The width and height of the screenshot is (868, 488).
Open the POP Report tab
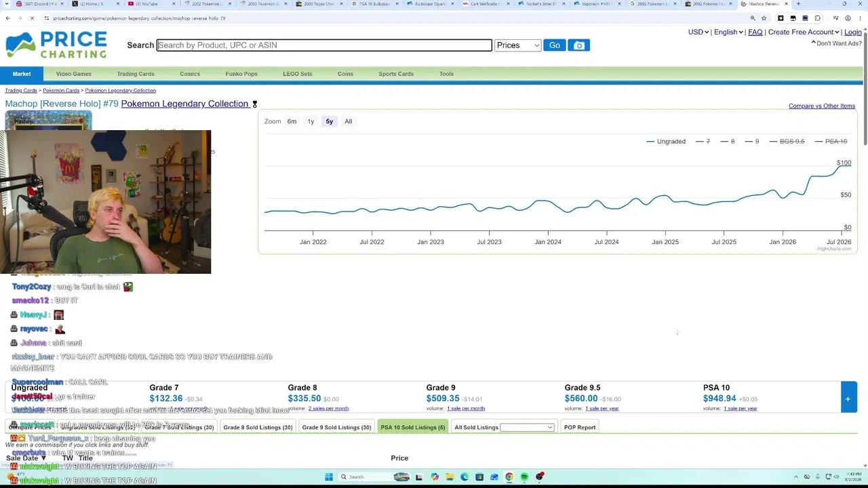click(580, 427)
